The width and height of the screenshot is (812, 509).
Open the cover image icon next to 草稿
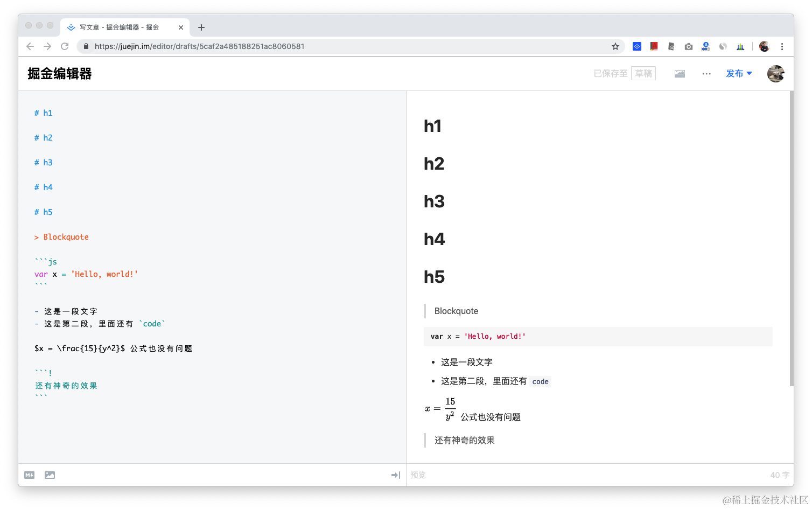pyautogui.click(x=679, y=73)
